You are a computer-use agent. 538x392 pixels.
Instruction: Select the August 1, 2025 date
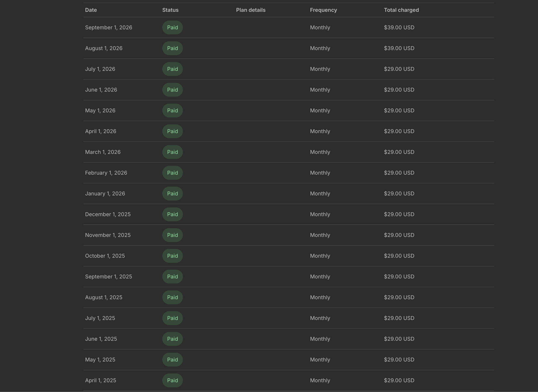coord(104,297)
